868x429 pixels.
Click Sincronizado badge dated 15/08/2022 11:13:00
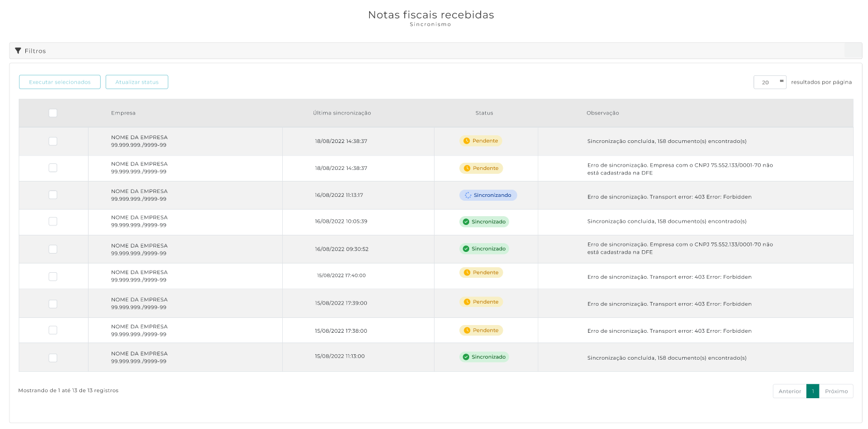click(x=484, y=357)
